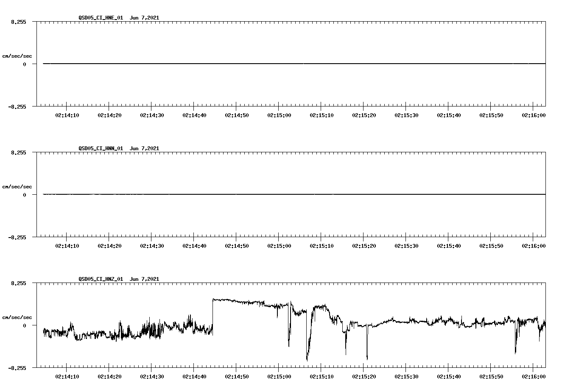The height and width of the screenshot is (392, 576).
Task: Click 02:16:00 time label under HNZ plot
Action: pos(534,377)
